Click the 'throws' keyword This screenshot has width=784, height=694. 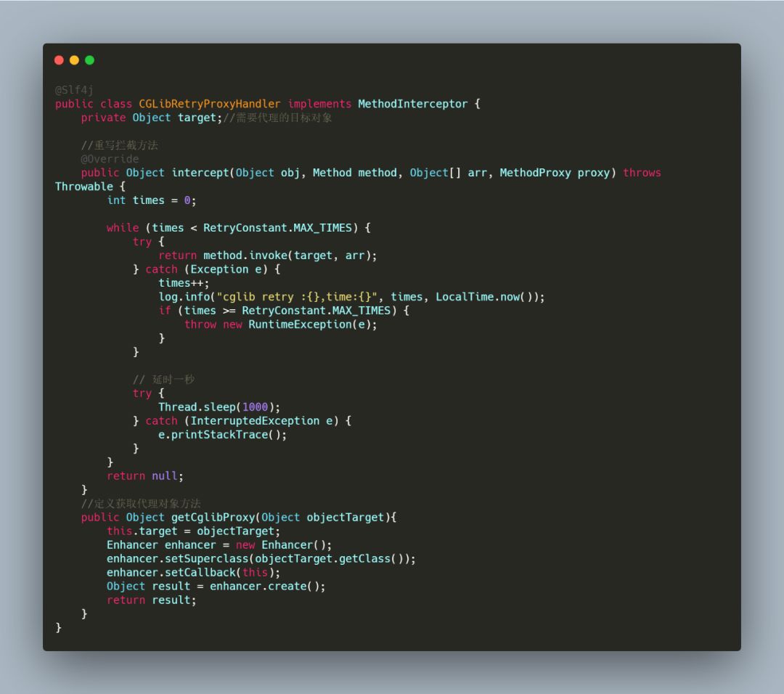[x=642, y=173]
